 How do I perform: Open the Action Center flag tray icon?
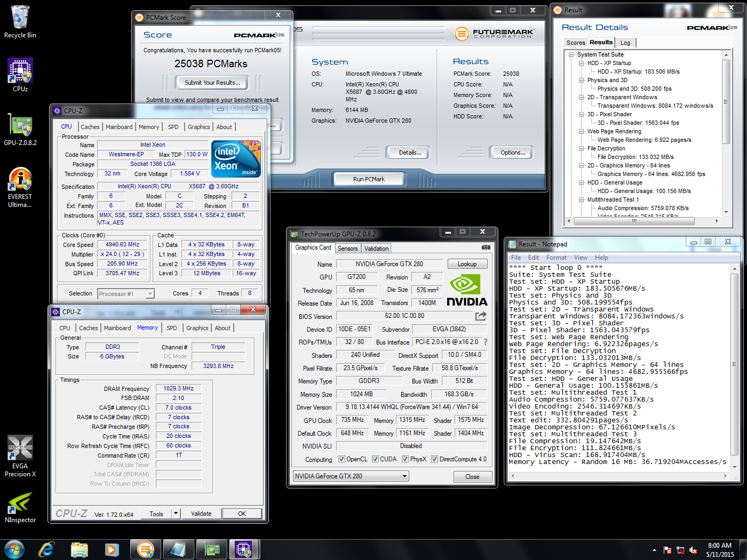[x=667, y=550]
